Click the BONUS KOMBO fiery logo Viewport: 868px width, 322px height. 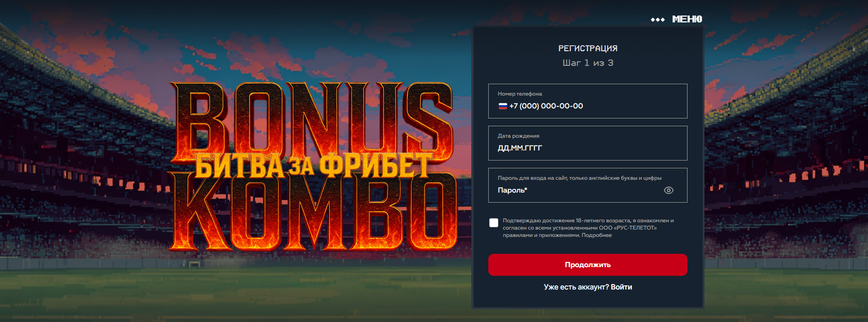tap(313, 167)
